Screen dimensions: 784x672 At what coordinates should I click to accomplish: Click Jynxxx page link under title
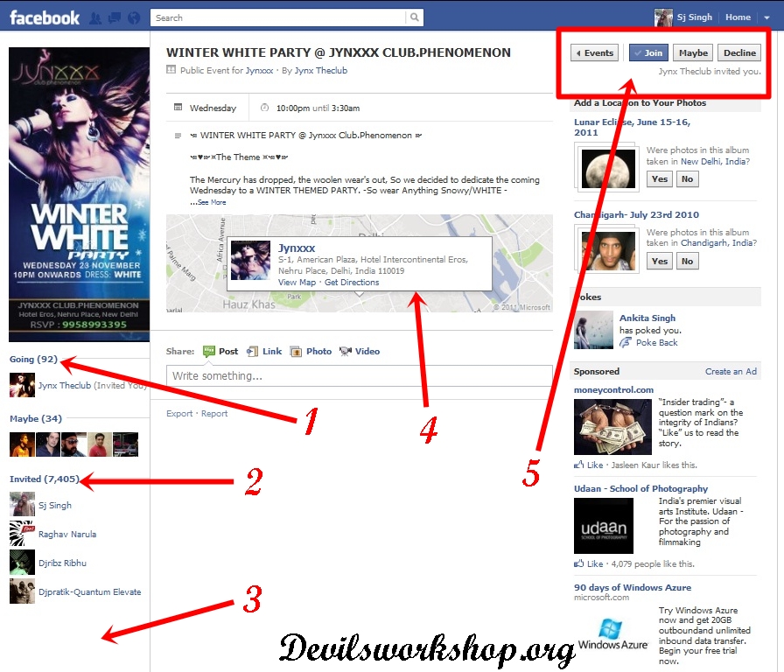pos(259,71)
